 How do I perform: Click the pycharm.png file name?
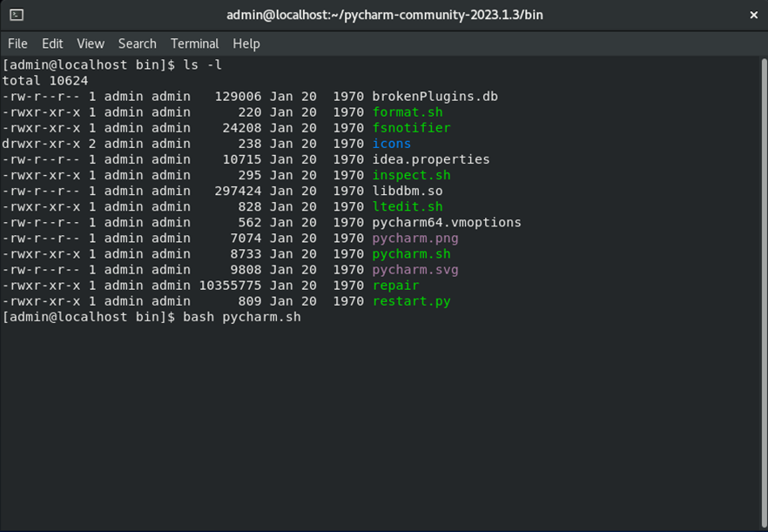(x=415, y=238)
